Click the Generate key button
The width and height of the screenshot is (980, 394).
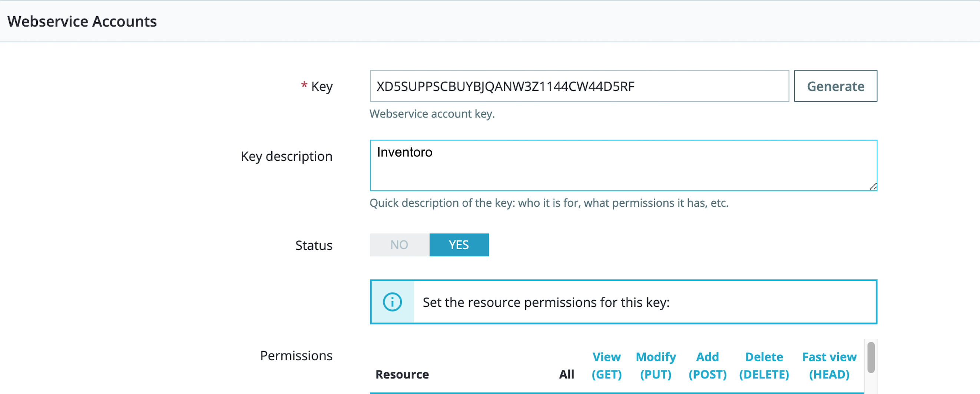click(835, 86)
